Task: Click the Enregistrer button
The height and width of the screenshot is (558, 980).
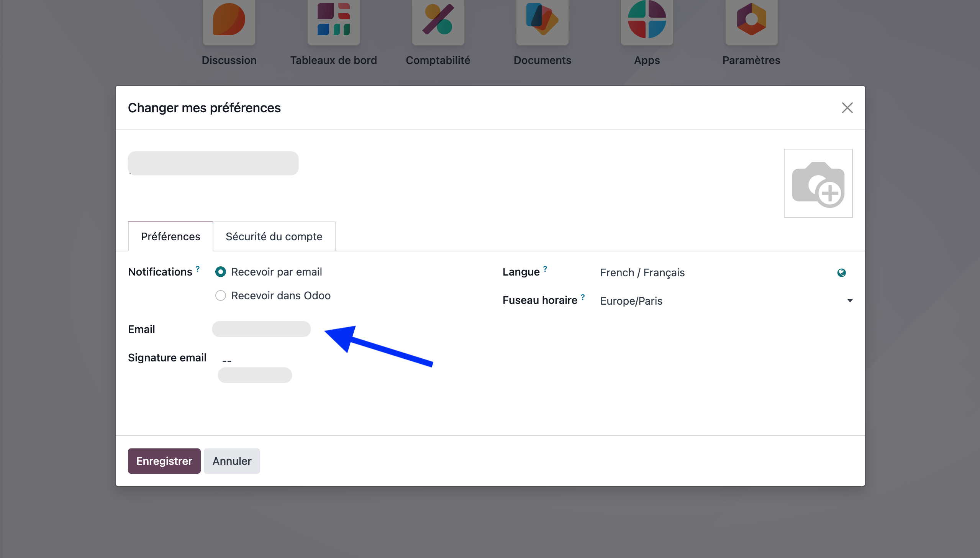Action: pos(164,461)
